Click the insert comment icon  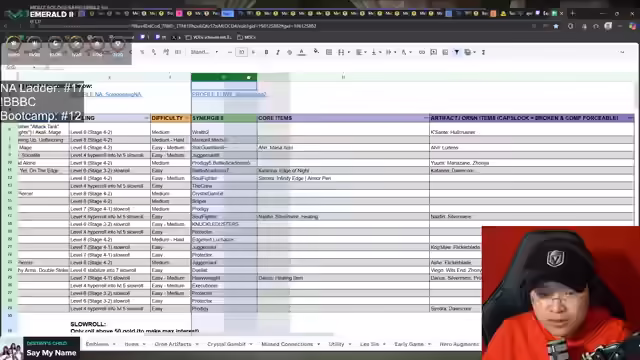433,52
